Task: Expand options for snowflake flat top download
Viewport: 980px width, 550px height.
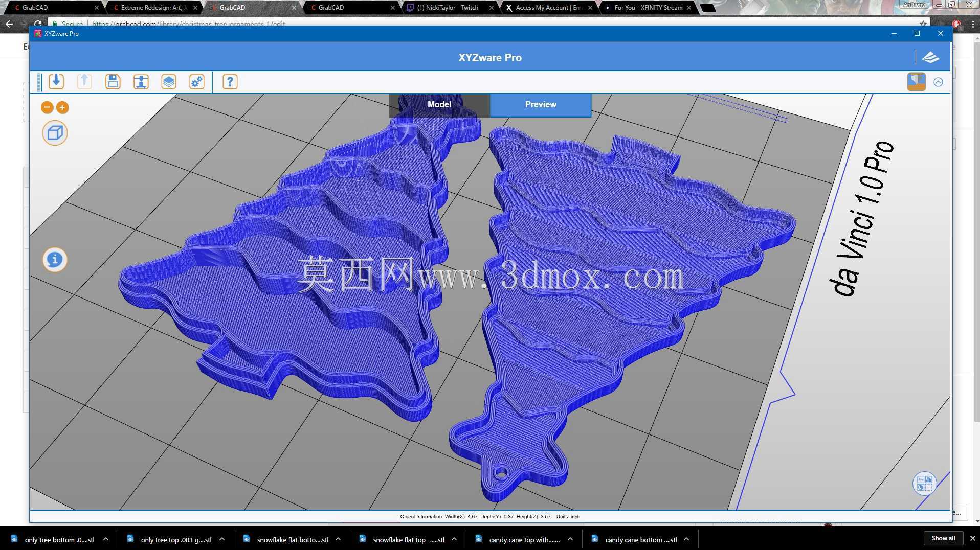Action: point(454,539)
